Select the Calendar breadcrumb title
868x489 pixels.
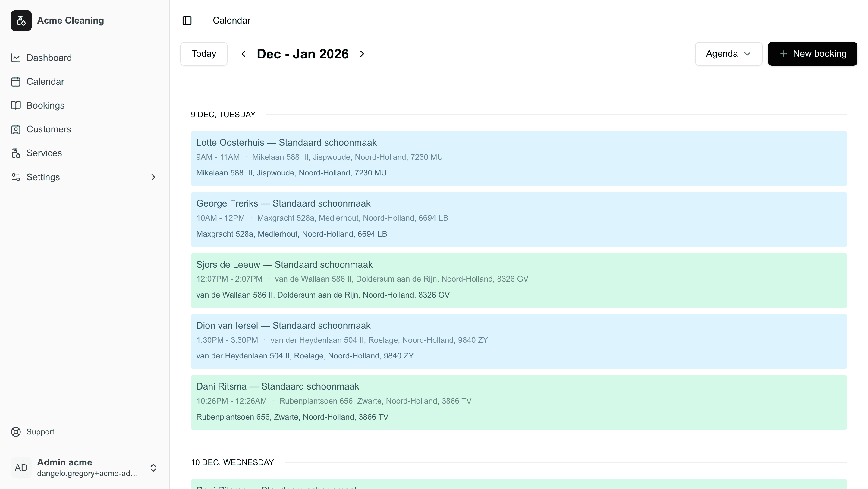(231, 20)
